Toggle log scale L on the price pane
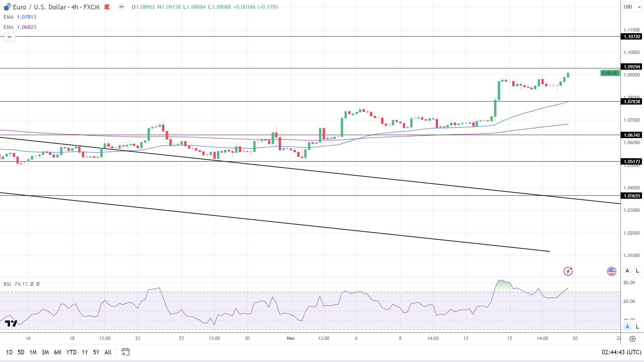This screenshot has height=362, width=644. (x=637, y=270)
